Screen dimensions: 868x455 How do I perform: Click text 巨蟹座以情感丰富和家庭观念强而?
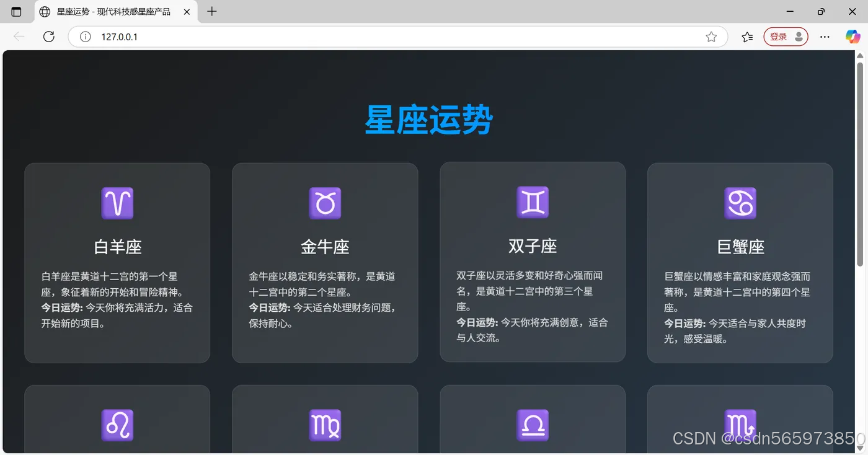(738, 276)
